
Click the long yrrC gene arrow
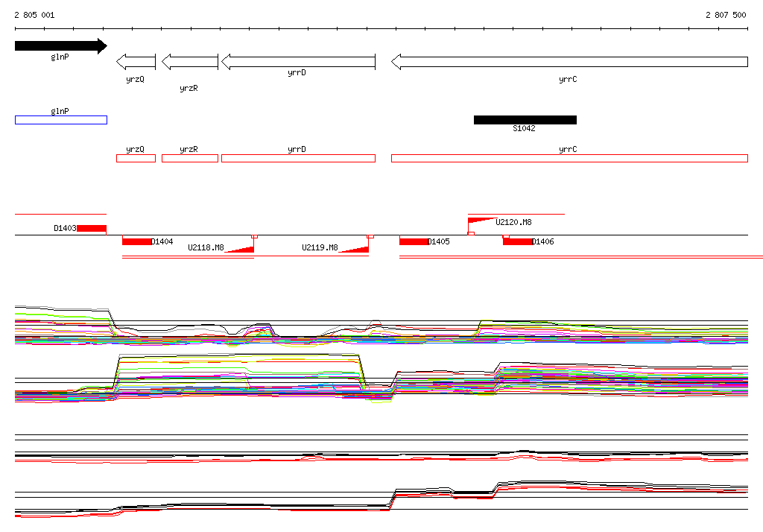[x=569, y=62]
